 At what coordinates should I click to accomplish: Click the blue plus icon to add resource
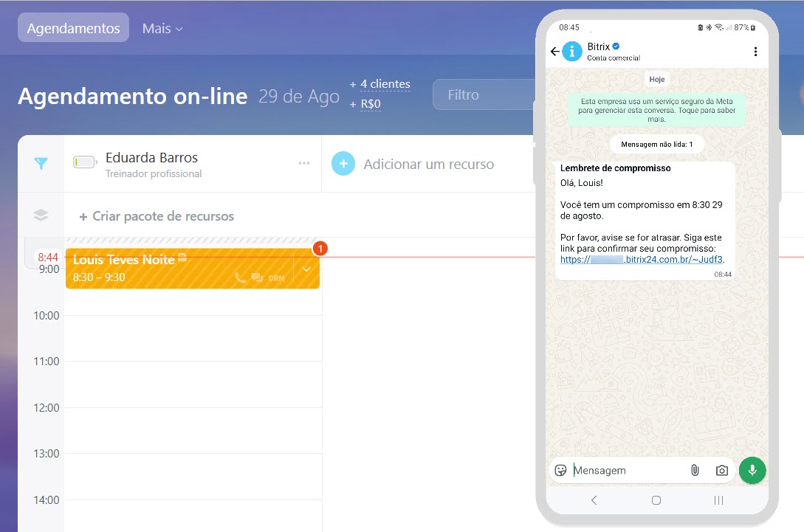tap(343, 164)
